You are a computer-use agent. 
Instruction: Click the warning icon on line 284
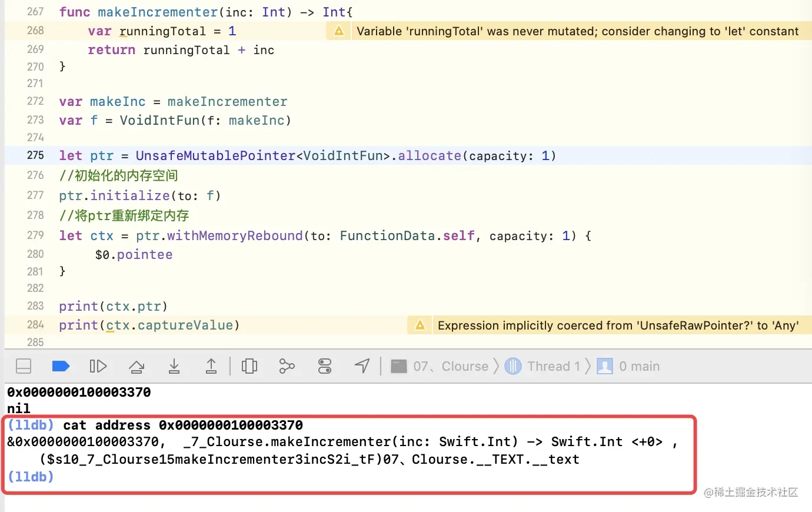click(x=420, y=325)
